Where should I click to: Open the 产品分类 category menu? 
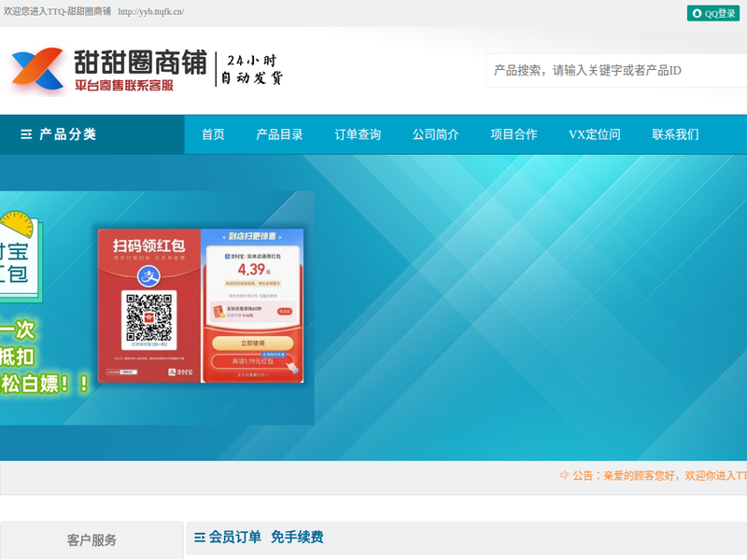coord(92,134)
